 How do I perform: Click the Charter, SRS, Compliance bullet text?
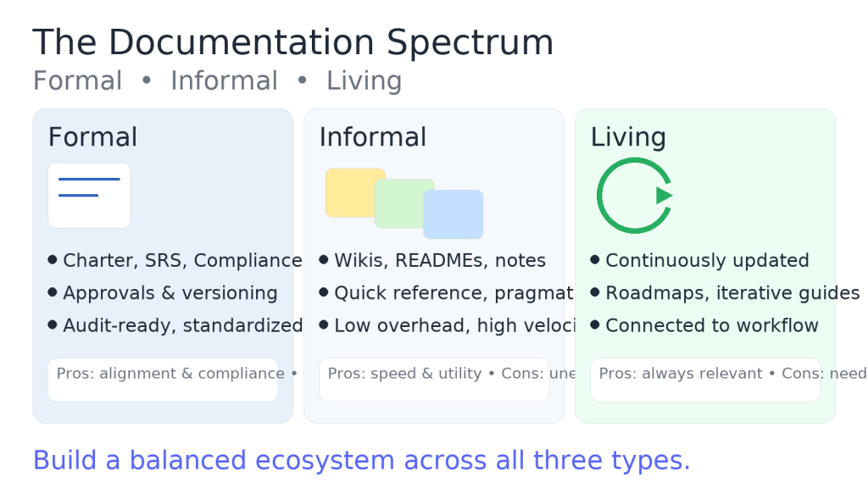point(182,261)
